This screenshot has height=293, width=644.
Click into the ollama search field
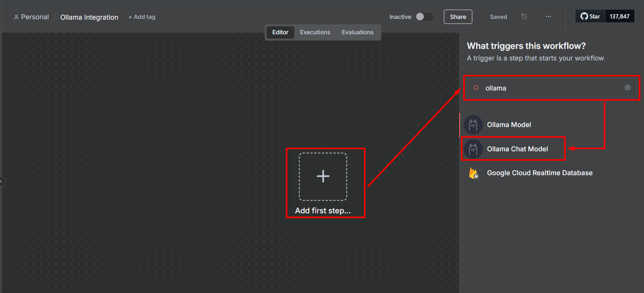552,88
